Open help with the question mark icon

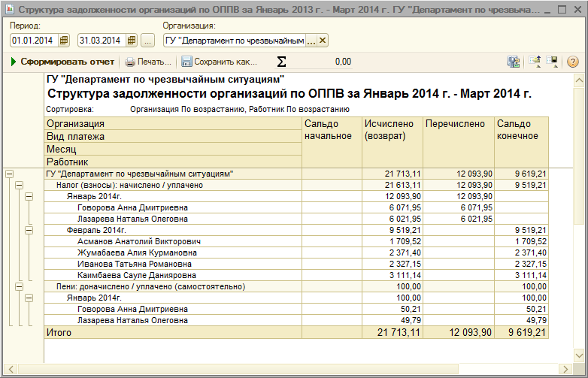(572, 62)
